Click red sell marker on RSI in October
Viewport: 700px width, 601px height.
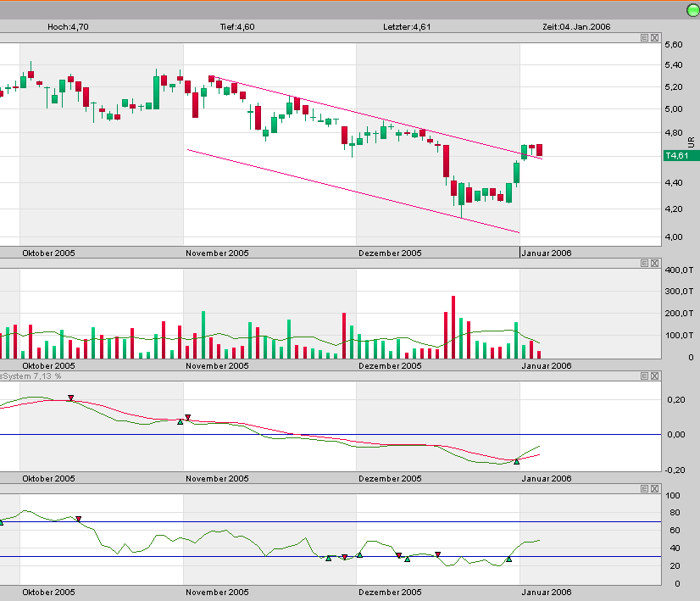click(79, 519)
